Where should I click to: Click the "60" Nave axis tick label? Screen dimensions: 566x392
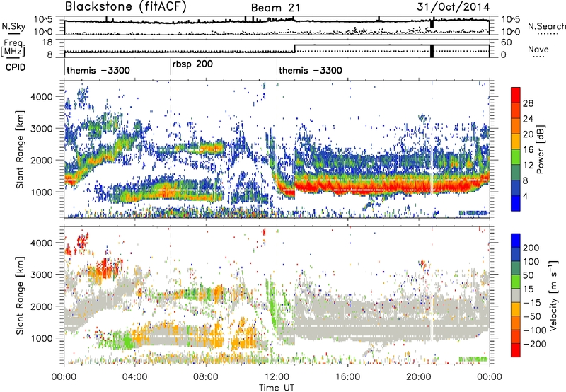pyautogui.click(x=507, y=42)
